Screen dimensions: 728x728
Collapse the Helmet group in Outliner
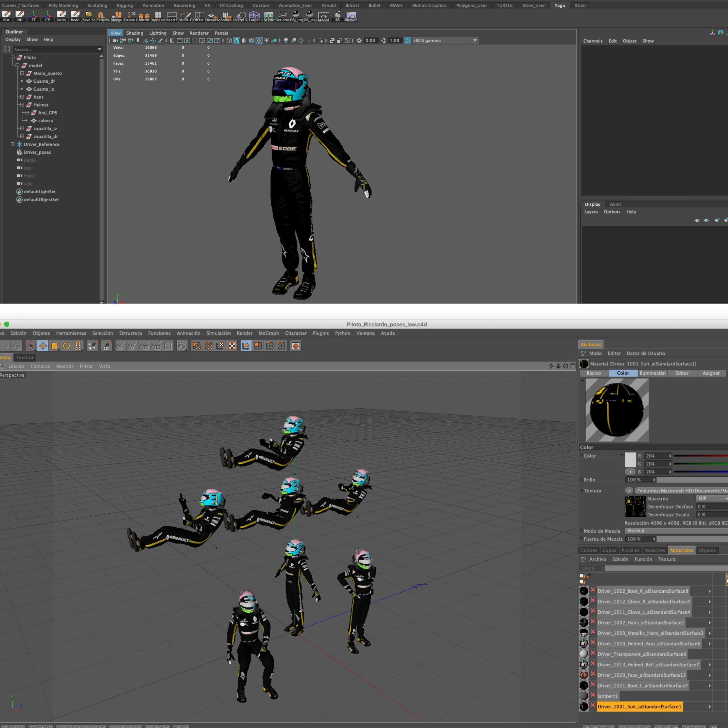click(x=22, y=105)
